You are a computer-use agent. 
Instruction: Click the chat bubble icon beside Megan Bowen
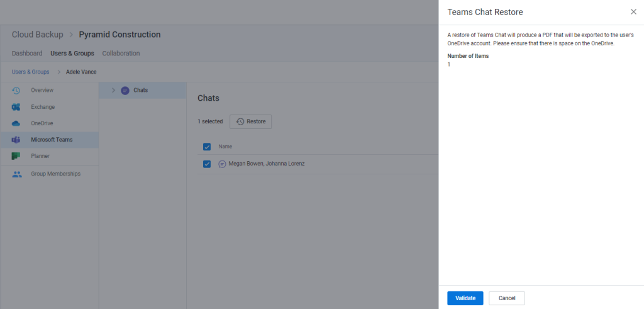tap(222, 164)
